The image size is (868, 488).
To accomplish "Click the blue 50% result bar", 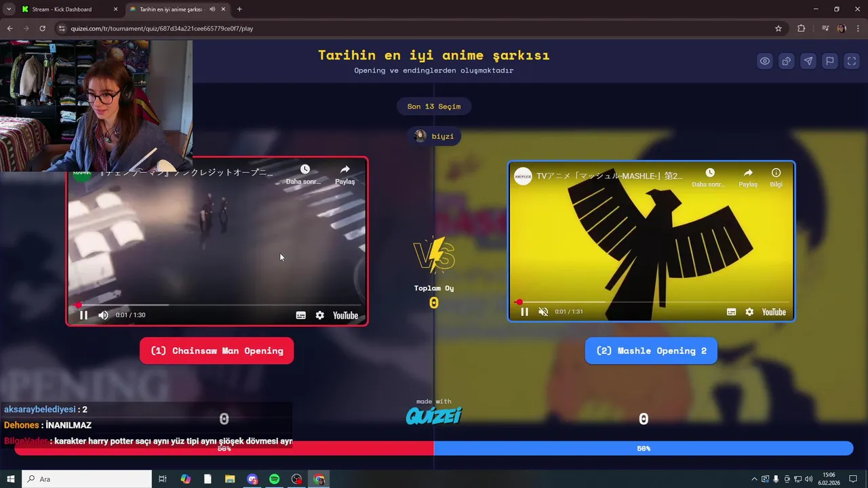I will 644,449.
